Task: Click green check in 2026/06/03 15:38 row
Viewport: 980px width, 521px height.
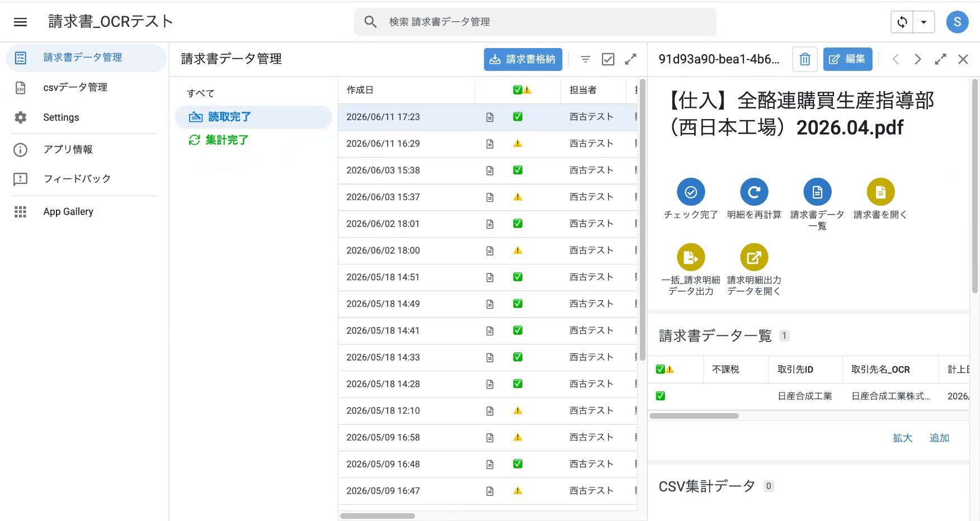Action: tap(518, 170)
